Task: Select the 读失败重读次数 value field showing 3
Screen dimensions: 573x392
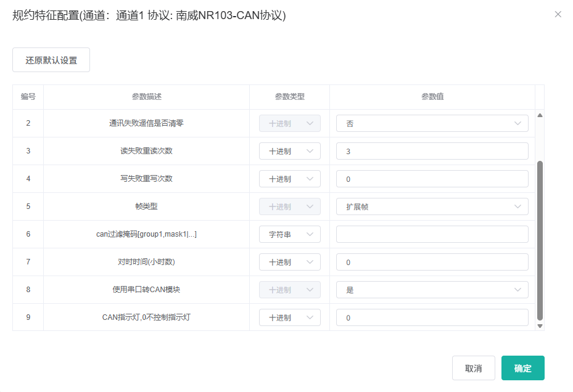Action: coord(432,151)
